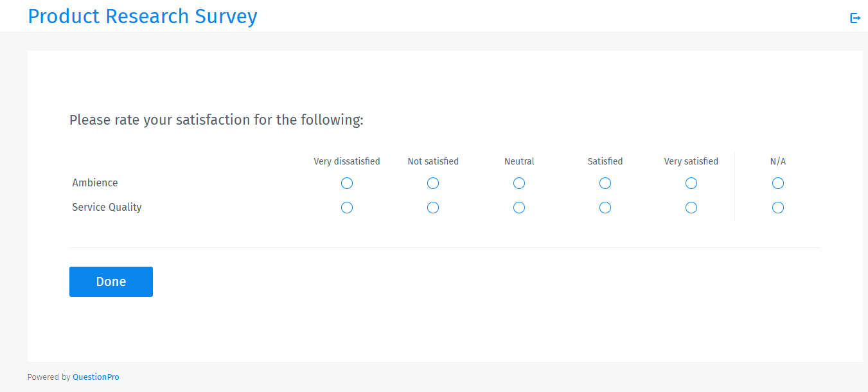Select Very dissatisfied for Service Quality
The width and height of the screenshot is (868, 392).
pos(347,208)
